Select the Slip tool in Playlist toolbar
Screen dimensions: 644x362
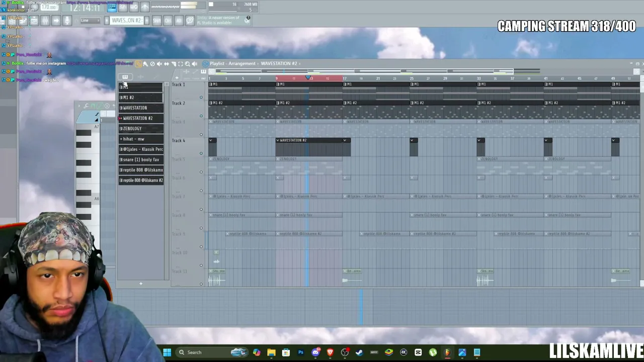point(167,64)
